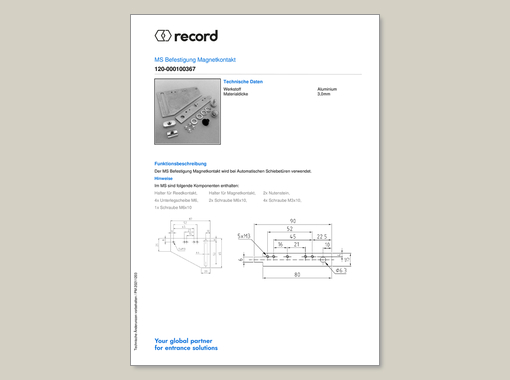510x380 pixels.
Task: Click the record hexagon logo icon
Action: click(x=163, y=36)
